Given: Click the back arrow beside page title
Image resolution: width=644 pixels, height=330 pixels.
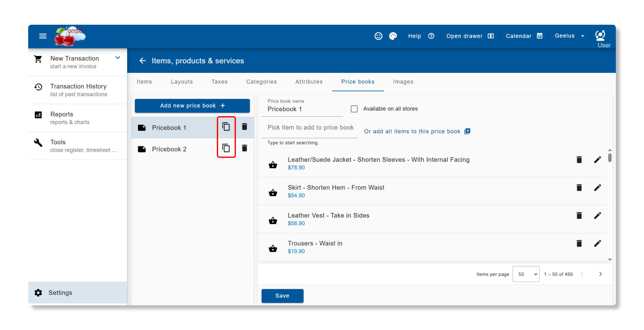Looking at the screenshot, I should (x=142, y=61).
